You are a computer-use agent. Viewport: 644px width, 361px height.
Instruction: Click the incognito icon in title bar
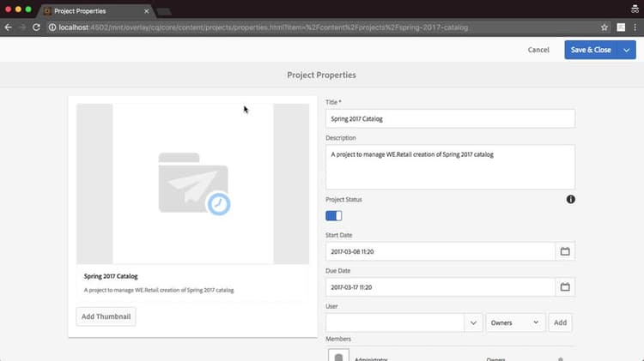pyautogui.click(x=635, y=9)
